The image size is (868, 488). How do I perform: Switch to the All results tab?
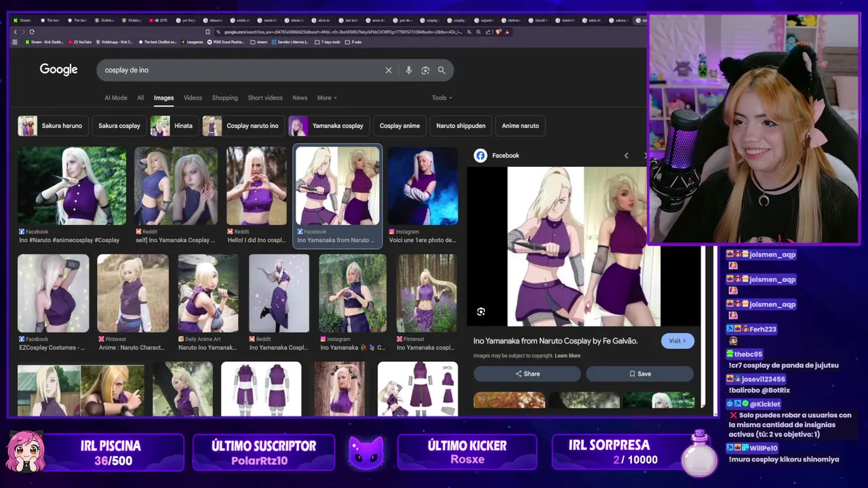(x=140, y=98)
